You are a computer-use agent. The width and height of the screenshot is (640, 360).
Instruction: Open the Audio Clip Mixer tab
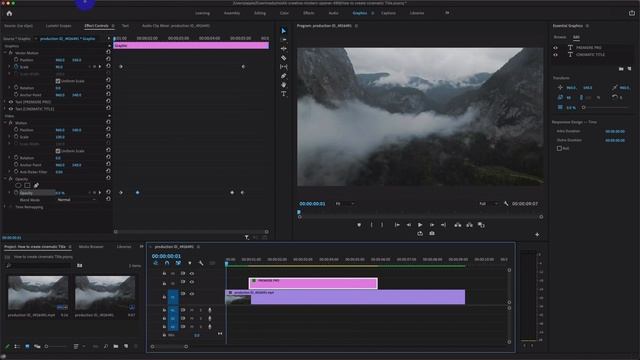[176, 26]
